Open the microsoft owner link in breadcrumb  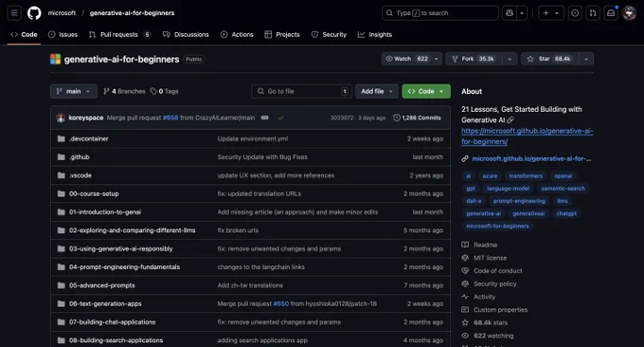pyautogui.click(x=62, y=13)
